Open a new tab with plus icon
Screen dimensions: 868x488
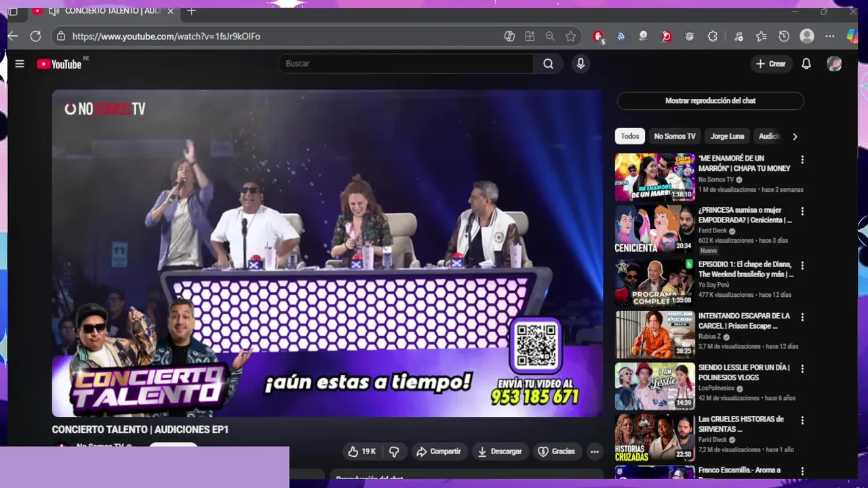(x=191, y=11)
